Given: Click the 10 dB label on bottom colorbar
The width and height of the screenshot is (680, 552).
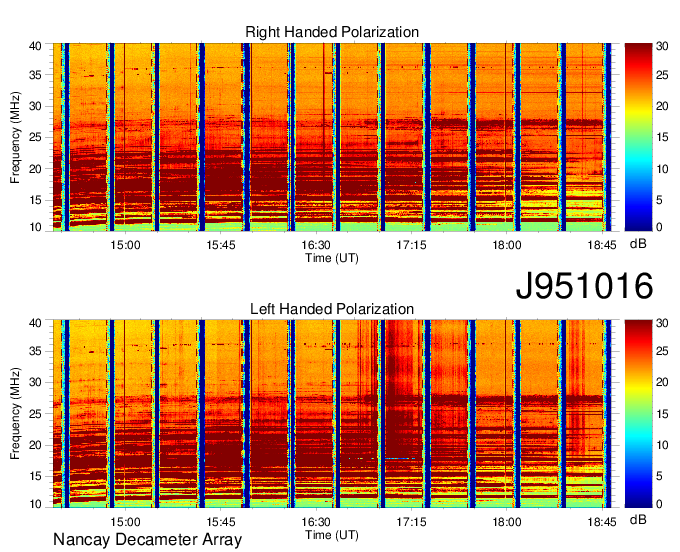Looking at the screenshot, I should pos(662,445).
